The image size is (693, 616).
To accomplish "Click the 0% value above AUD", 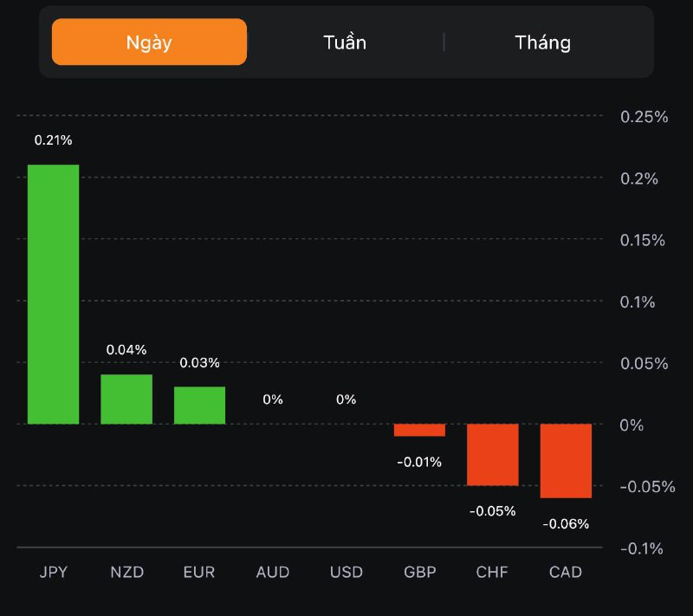I will click(273, 399).
